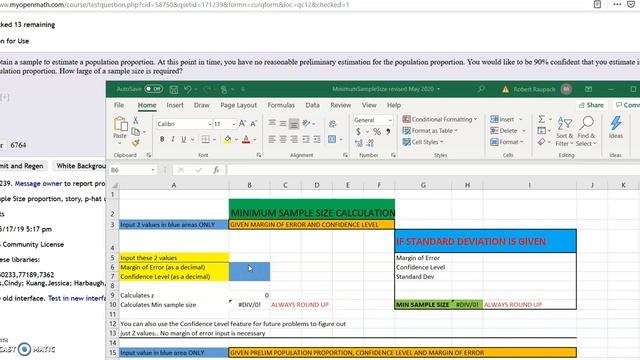Open the Conditional Formatting menu
The image size is (640, 360).
(x=440, y=119)
